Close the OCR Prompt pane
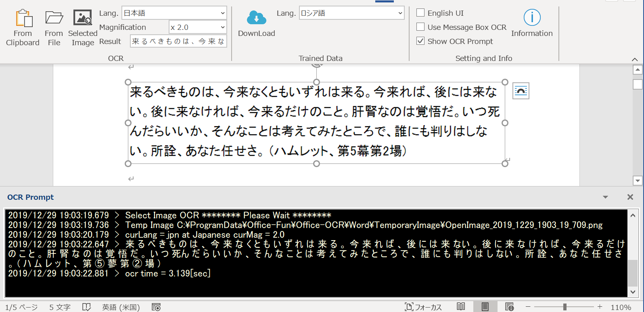Viewport: 644px width, 312px height. (630, 197)
